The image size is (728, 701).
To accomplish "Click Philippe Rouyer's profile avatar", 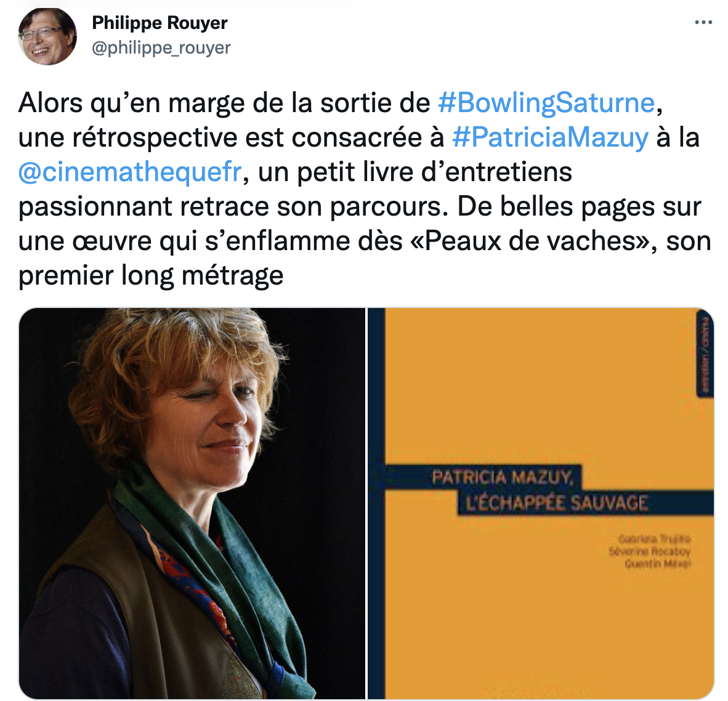I will [47, 36].
